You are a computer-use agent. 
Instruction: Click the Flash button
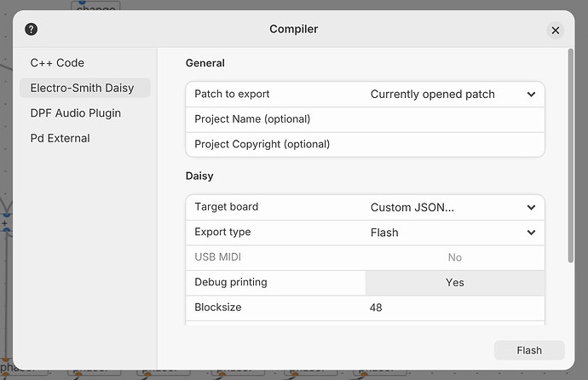pos(529,350)
